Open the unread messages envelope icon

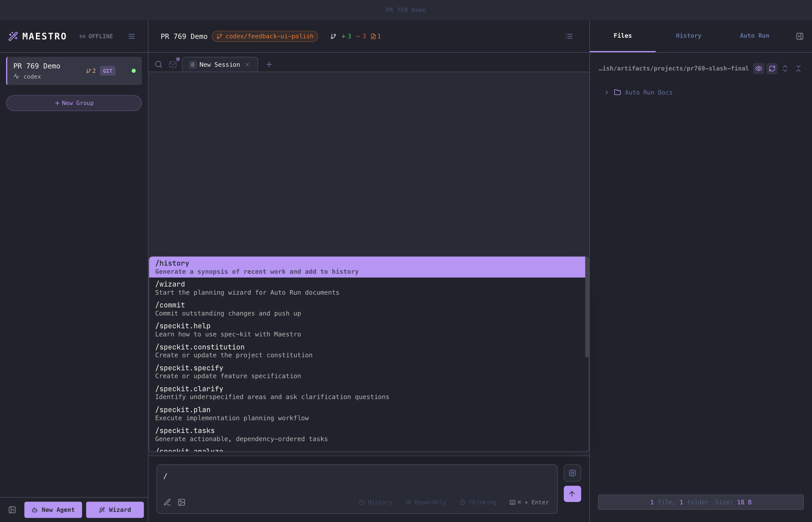click(173, 64)
